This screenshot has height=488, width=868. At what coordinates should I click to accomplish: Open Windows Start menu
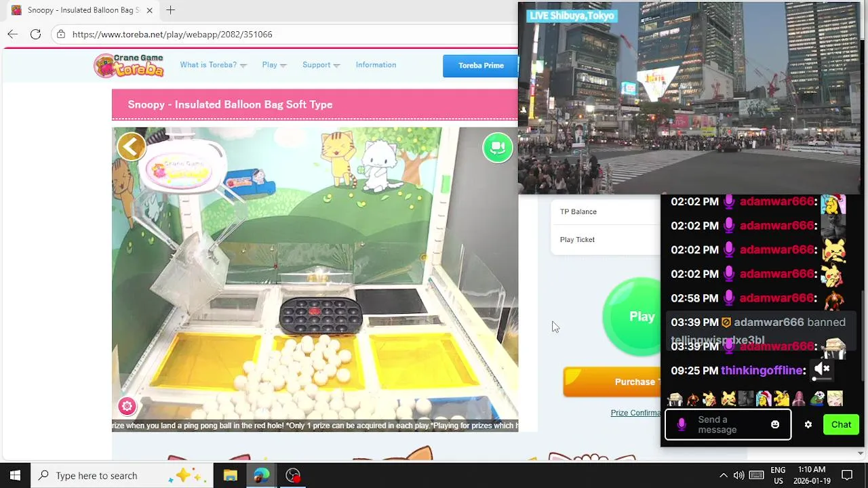(15, 475)
